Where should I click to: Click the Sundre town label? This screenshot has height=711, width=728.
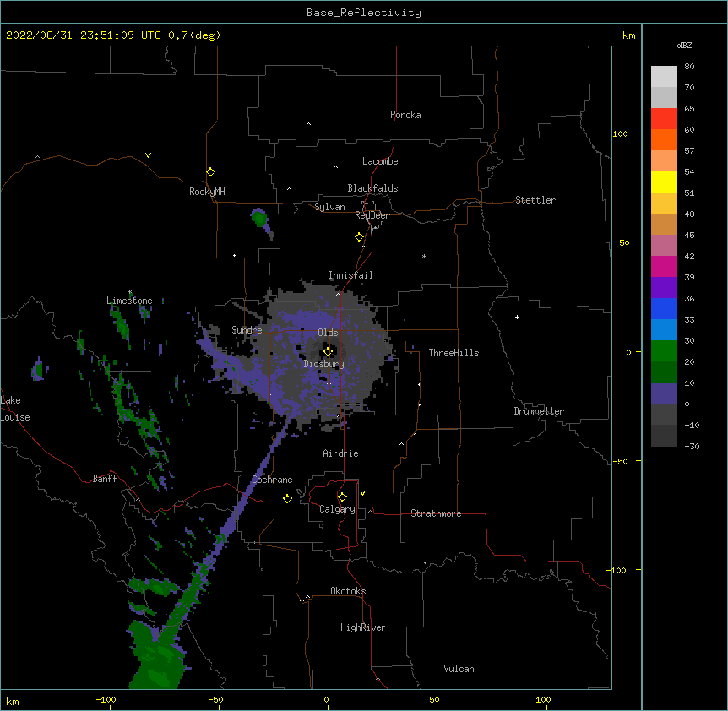pyautogui.click(x=247, y=330)
